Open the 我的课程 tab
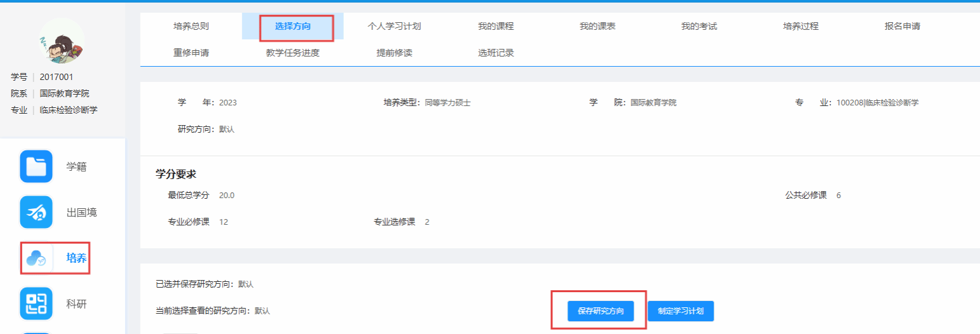 [x=496, y=26]
